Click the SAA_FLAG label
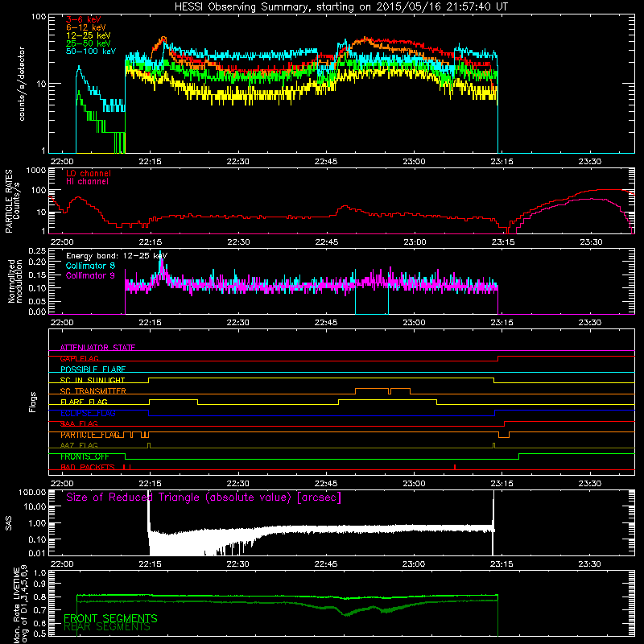Screen dimensions: 644x644 click(x=79, y=424)
